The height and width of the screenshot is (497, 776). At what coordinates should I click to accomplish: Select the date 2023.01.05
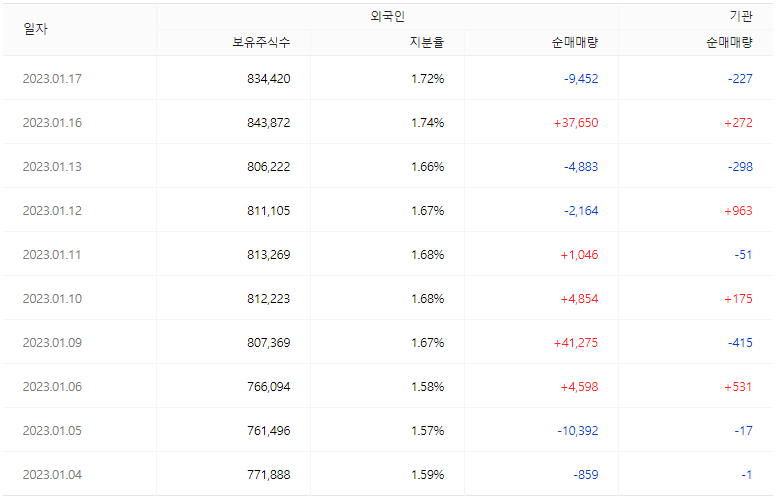click(x=52, y=431)
